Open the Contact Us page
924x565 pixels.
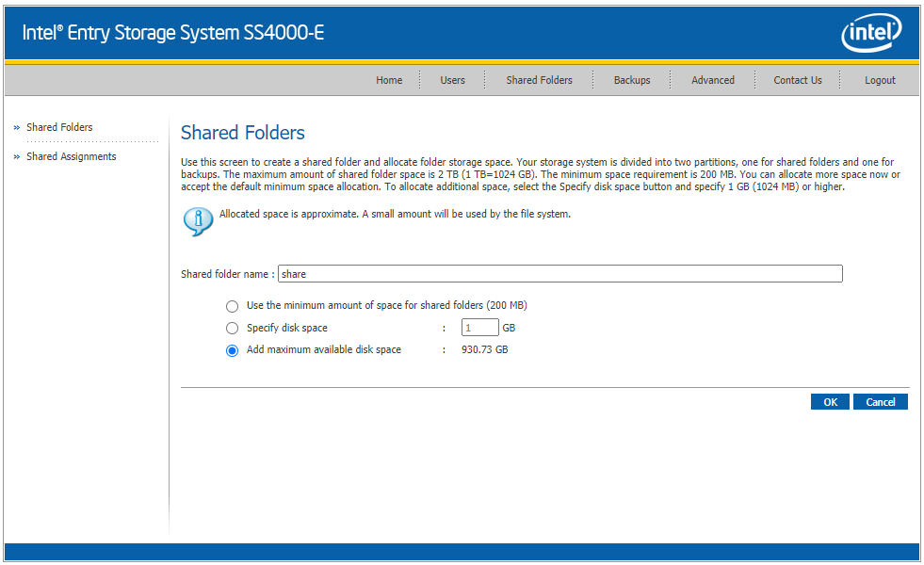coord(797,80)
